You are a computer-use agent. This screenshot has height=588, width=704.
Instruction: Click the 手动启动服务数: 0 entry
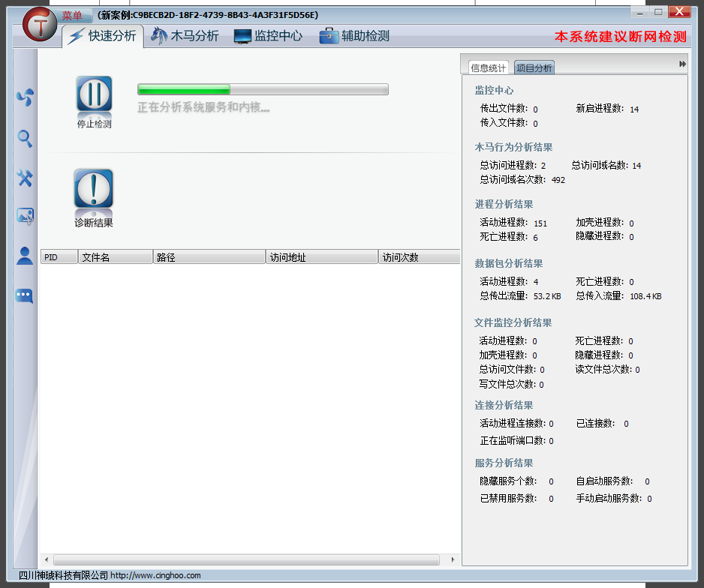614,498
